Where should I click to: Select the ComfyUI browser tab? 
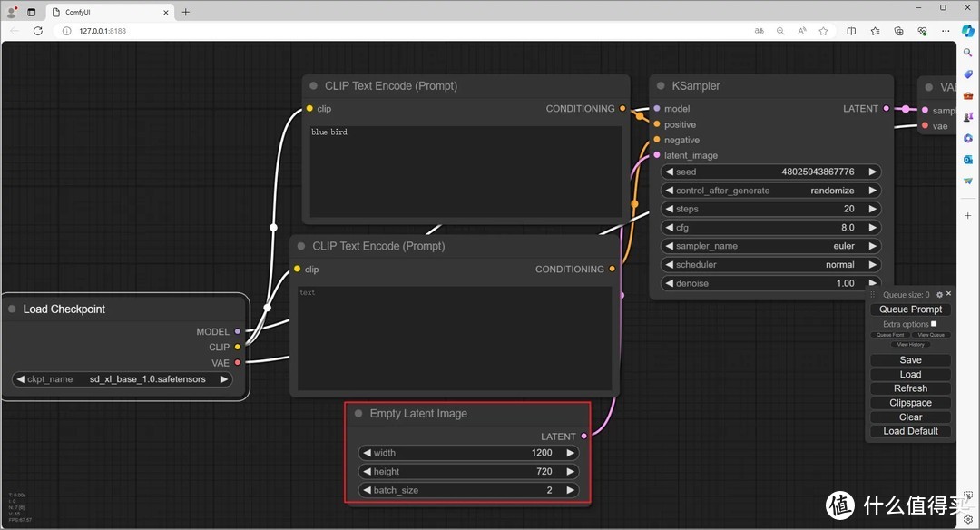pos(111,12)
